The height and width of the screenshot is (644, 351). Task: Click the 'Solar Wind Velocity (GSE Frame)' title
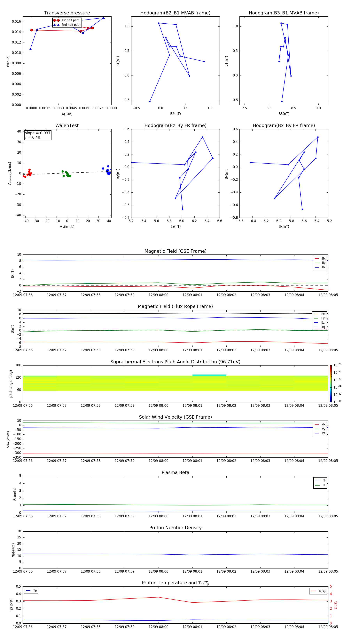175,417
